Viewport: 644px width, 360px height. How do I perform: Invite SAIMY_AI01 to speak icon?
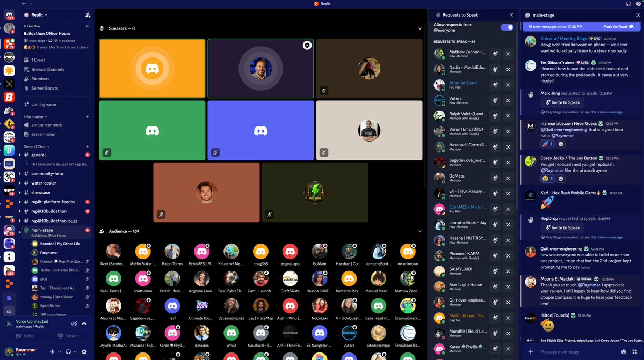pos(495,271)
